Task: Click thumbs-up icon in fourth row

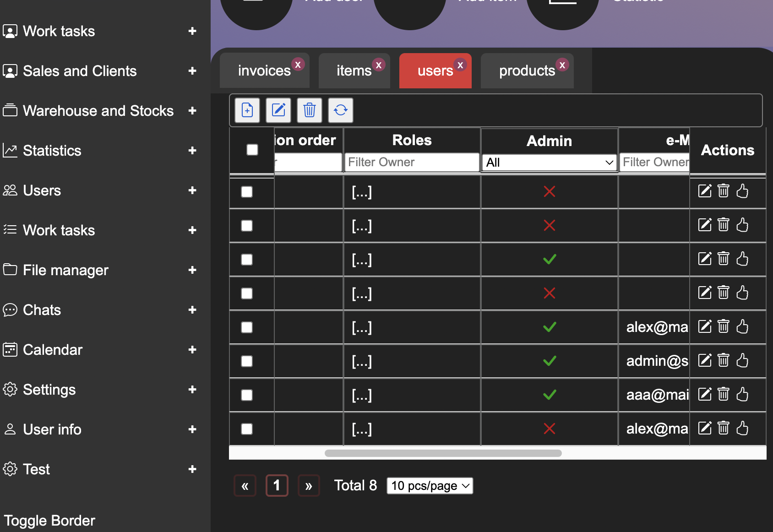Action: coord(742,293)
